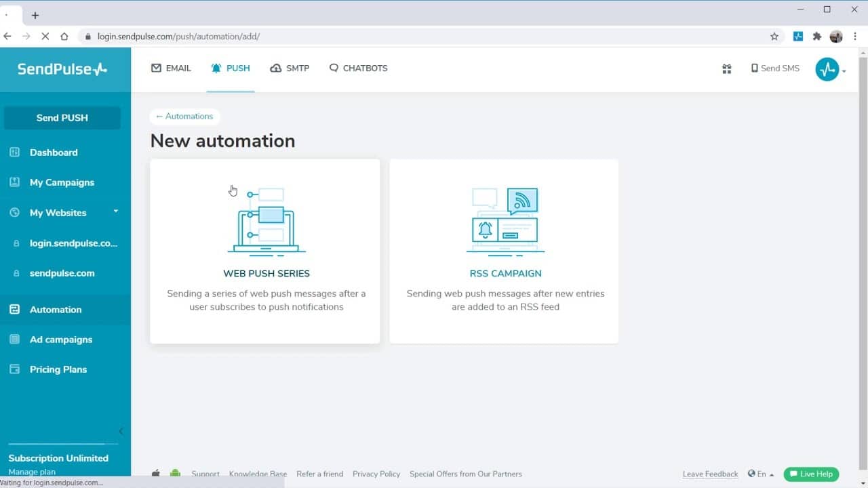Open Live Help chat
Viewport: 868px width, 488px height.
pyautogui.click(x=811, y=474)
